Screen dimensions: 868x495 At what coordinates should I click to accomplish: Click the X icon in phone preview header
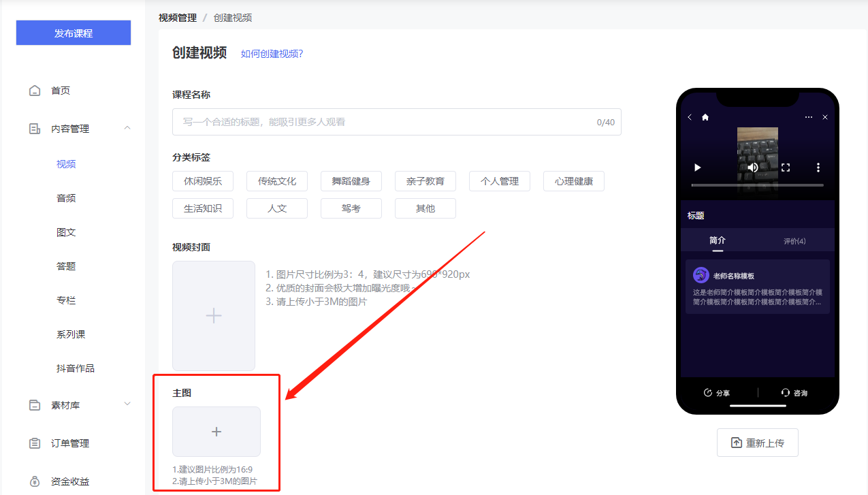point(825,117)
